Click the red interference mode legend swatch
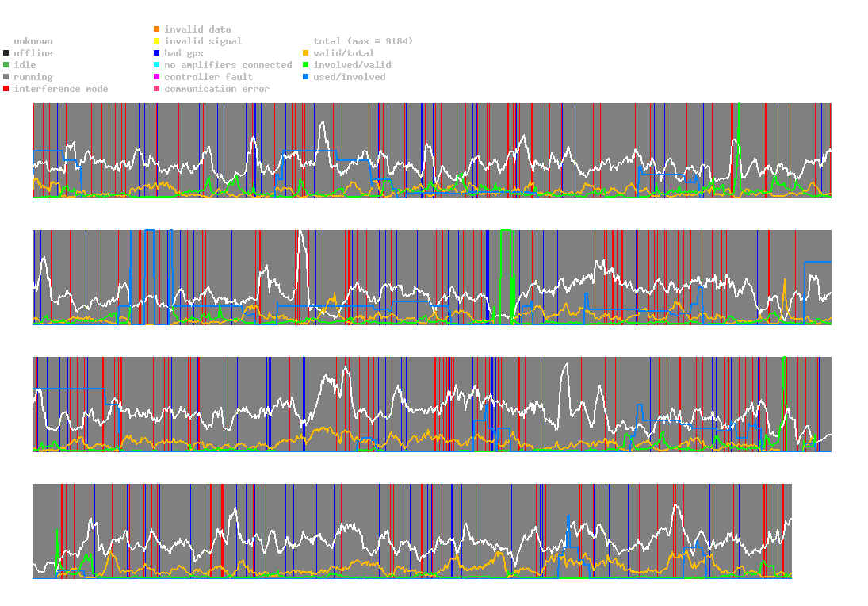868x606 pixels. (6, 89)
